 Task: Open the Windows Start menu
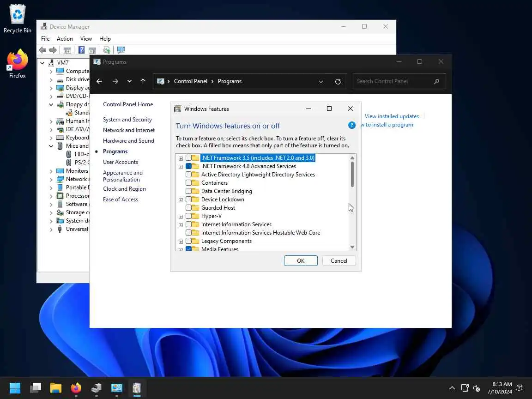15,387
